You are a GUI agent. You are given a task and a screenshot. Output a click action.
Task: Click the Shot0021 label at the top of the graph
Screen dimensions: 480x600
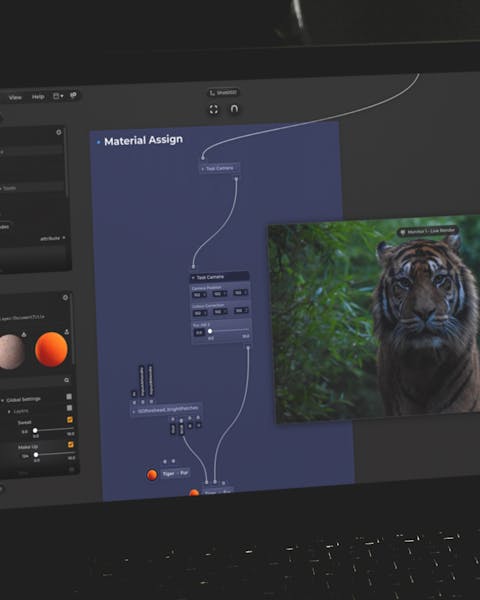tap(224, 93)
